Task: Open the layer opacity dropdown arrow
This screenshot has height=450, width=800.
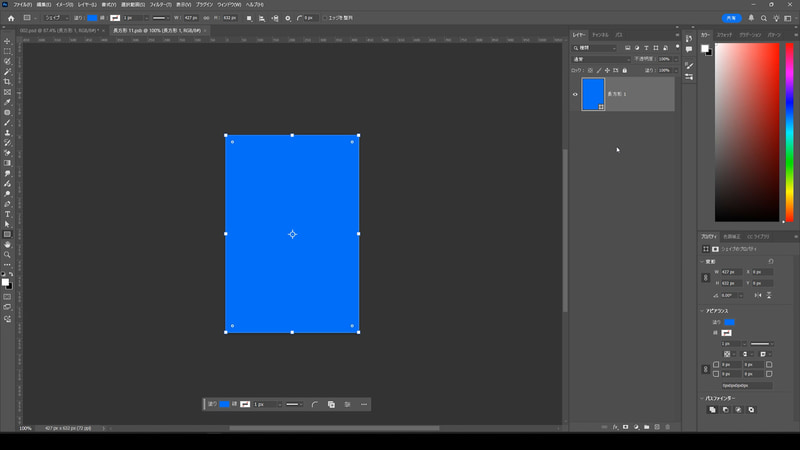Action: [676, 59]
